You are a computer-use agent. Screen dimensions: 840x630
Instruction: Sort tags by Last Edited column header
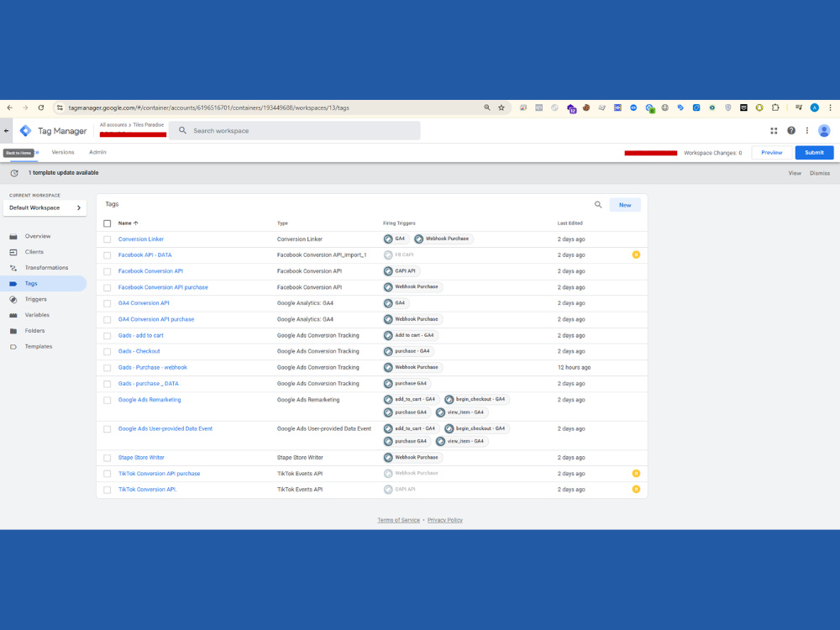click(x=570, y=223)
